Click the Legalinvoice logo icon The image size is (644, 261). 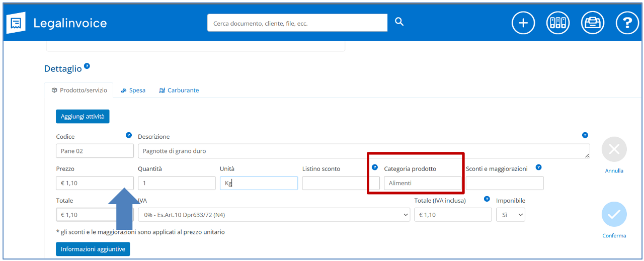point(16,23)
